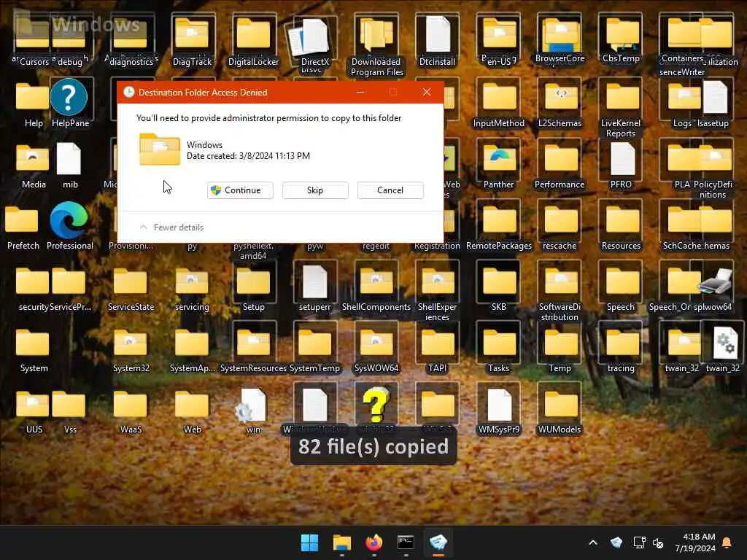Select the System32 folder icon
The image size is (747, 560).
point(130,343)
